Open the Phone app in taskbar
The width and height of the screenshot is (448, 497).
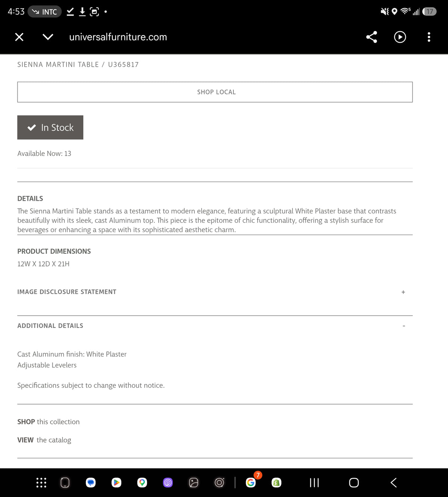coord(65,482)
